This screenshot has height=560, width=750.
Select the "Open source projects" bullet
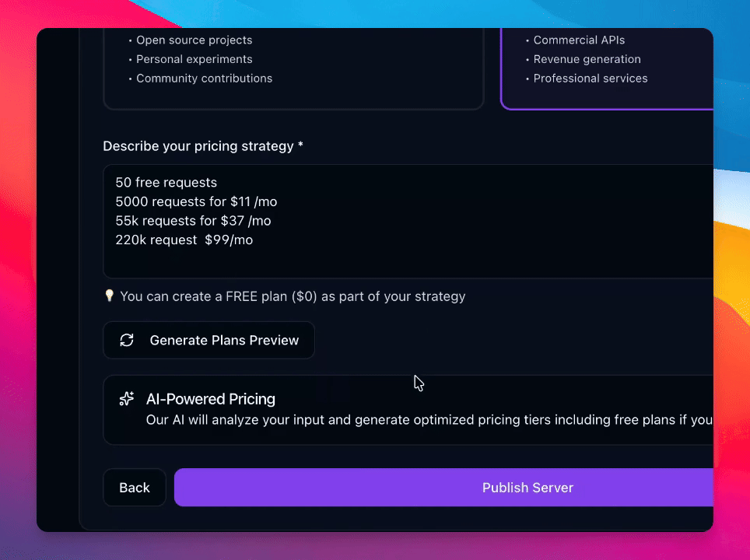(194, 40)
